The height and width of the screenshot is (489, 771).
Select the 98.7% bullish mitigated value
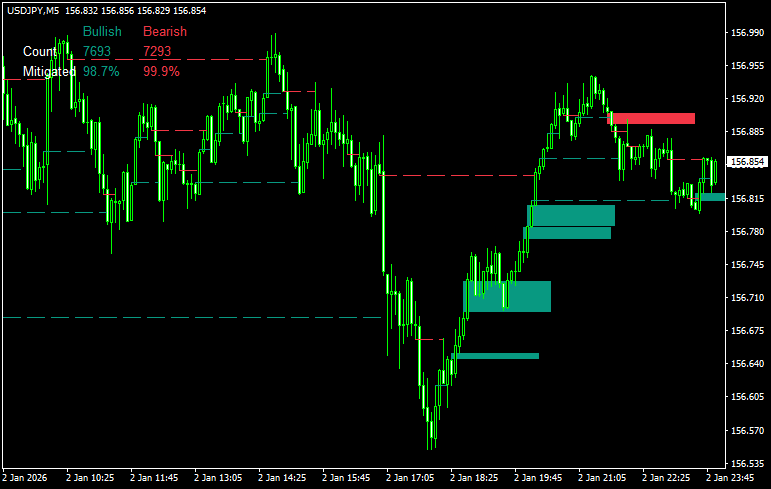tap(101, 72)
